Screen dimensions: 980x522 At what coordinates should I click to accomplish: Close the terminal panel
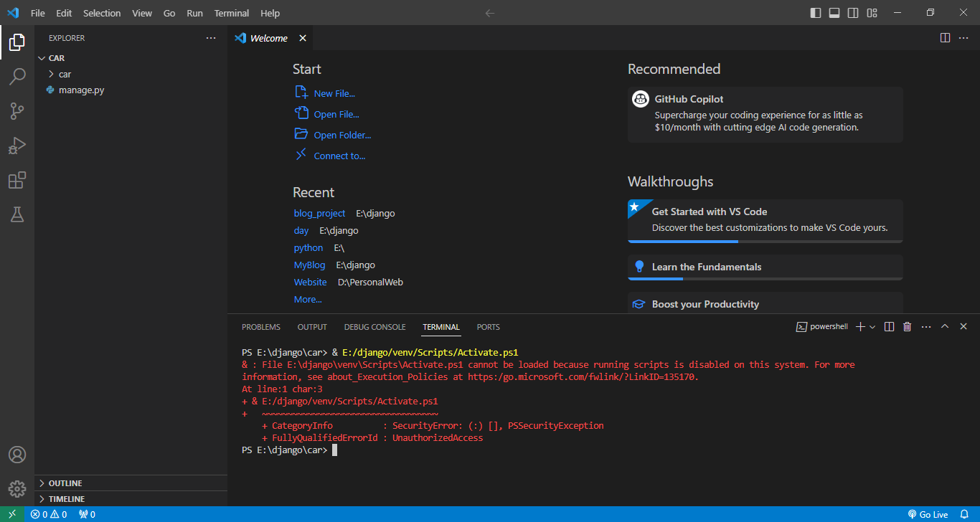pos(963,326)
